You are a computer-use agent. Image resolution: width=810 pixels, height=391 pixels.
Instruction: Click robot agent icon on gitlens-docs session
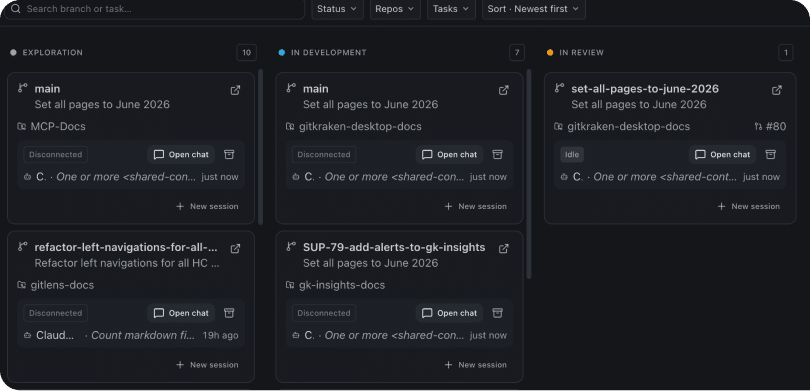27,335
